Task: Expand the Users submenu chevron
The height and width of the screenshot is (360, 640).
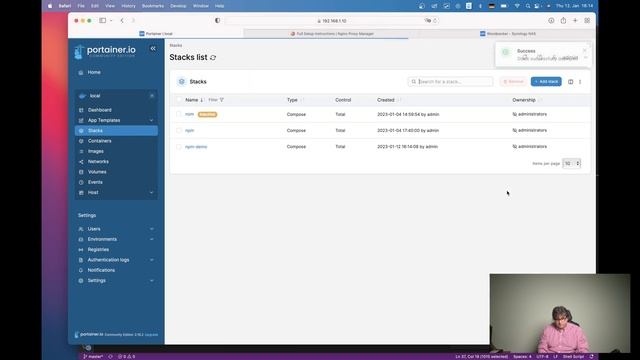Action: (151, 229)
